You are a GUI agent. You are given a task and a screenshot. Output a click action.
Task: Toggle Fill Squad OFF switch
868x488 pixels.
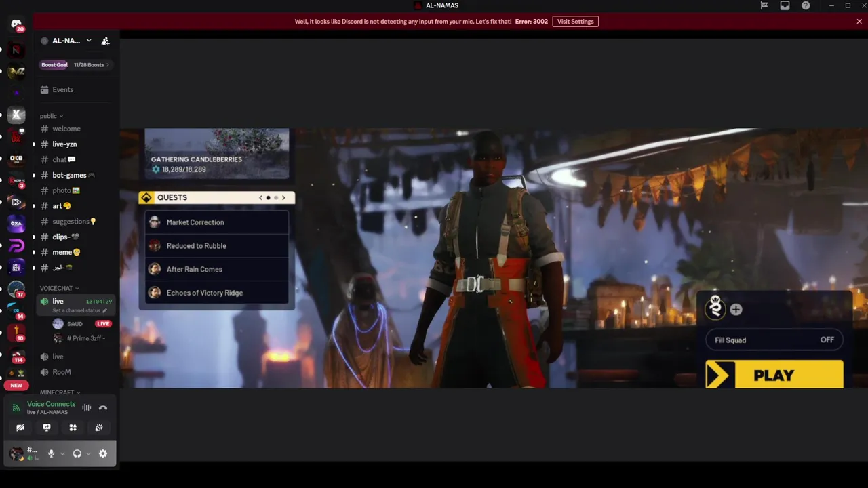(774, 340)
